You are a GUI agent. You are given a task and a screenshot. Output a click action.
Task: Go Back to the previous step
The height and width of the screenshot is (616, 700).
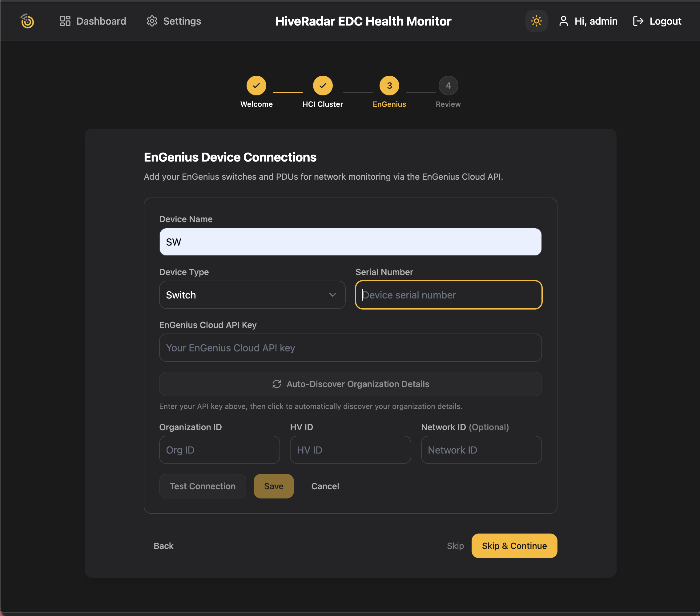tap(163, 546)
